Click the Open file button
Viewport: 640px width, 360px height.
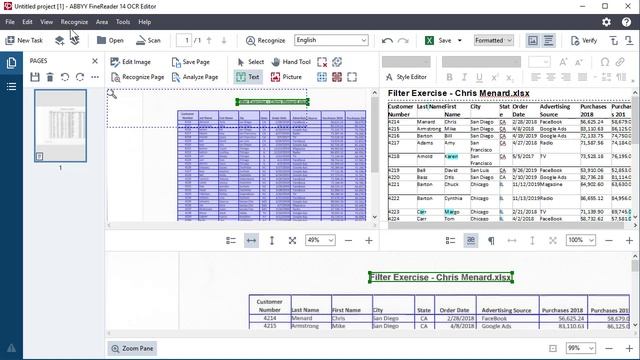tap(110, 40)
